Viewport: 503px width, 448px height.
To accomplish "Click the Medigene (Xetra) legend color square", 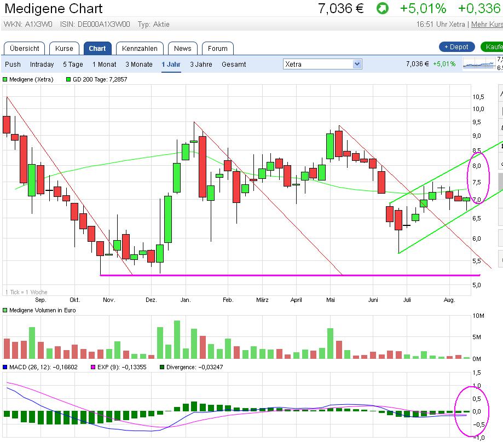I will click(x=5, y=79).
